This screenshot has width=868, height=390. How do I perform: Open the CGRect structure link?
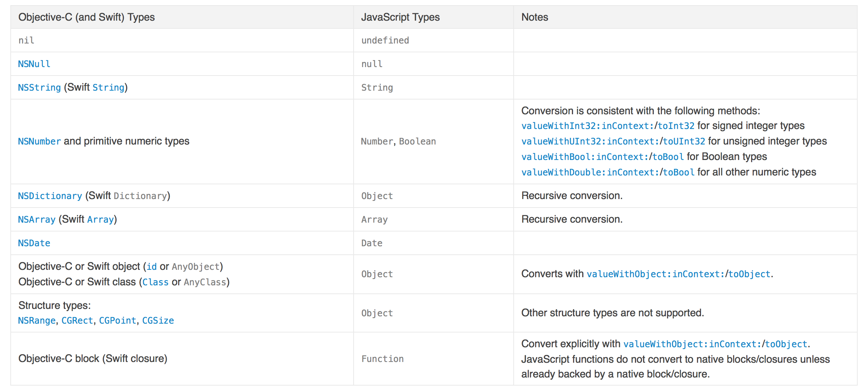click(x=77, y=320)
